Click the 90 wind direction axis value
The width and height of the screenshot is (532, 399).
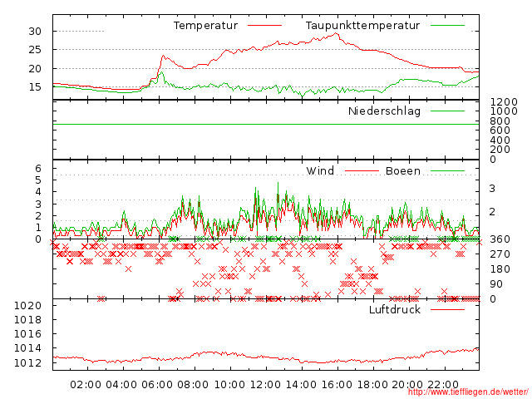pos(496,284)
